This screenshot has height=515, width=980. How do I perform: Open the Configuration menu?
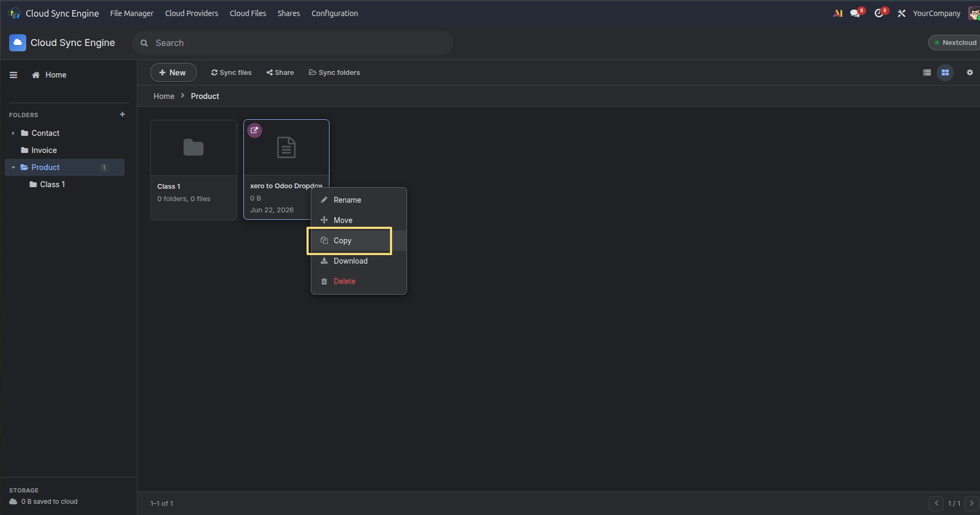coord(335,13)
